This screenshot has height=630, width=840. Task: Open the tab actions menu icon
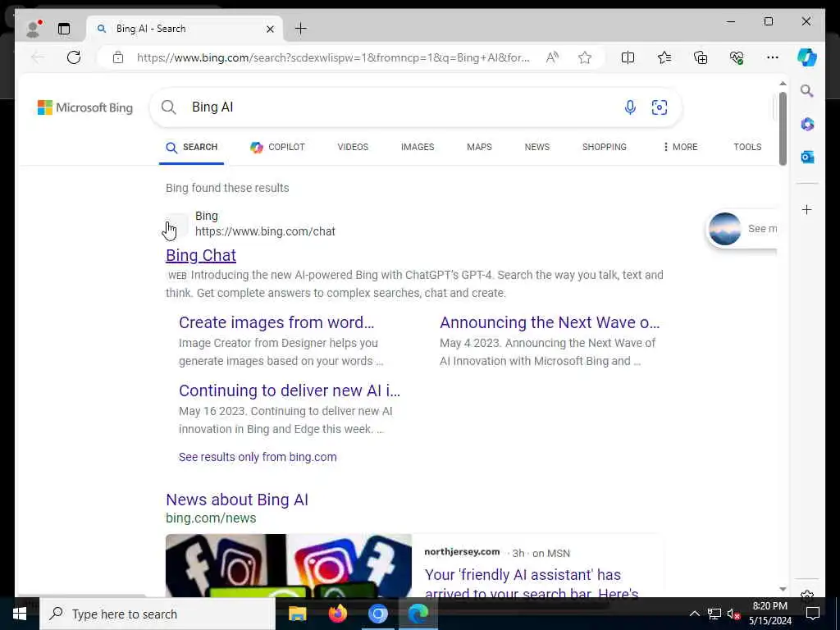point(64,29)
